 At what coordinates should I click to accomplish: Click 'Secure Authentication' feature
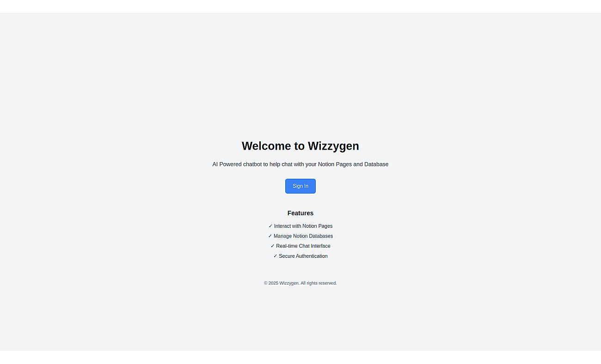(300, 256)
